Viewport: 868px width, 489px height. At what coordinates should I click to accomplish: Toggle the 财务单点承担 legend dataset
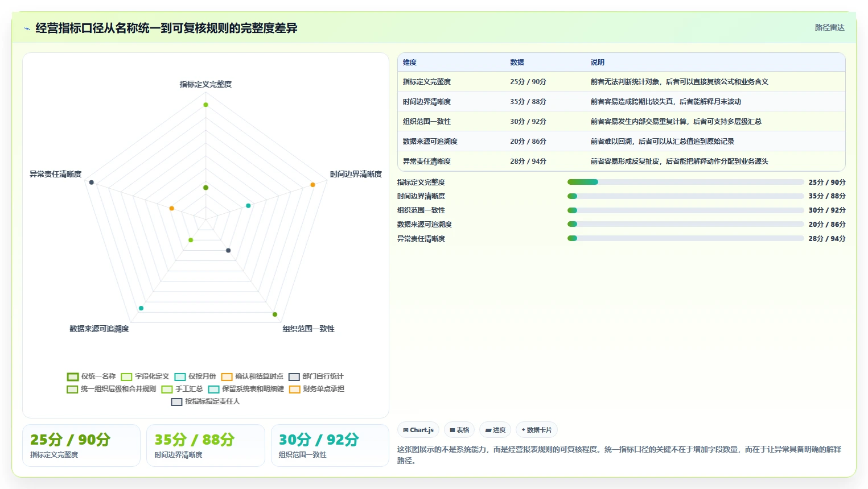316,389
